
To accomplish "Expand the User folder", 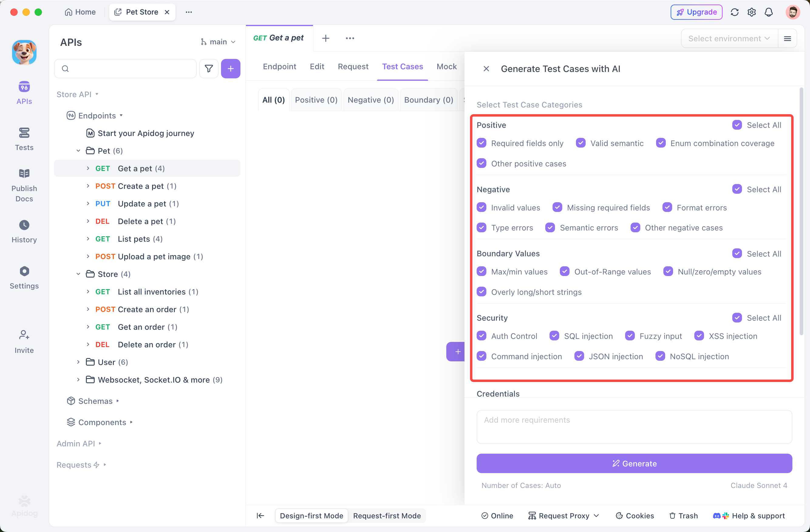I will pos(78,362).
